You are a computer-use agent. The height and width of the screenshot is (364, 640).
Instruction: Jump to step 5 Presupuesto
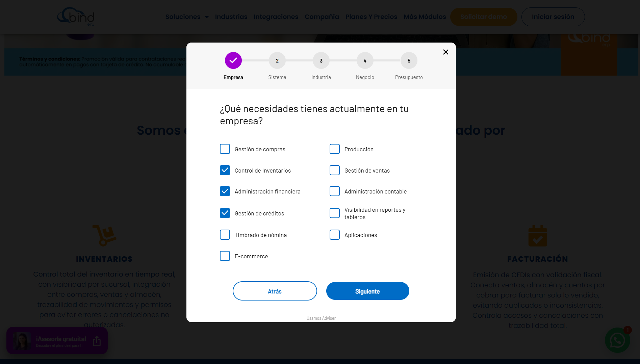click(x=409, y=60)
